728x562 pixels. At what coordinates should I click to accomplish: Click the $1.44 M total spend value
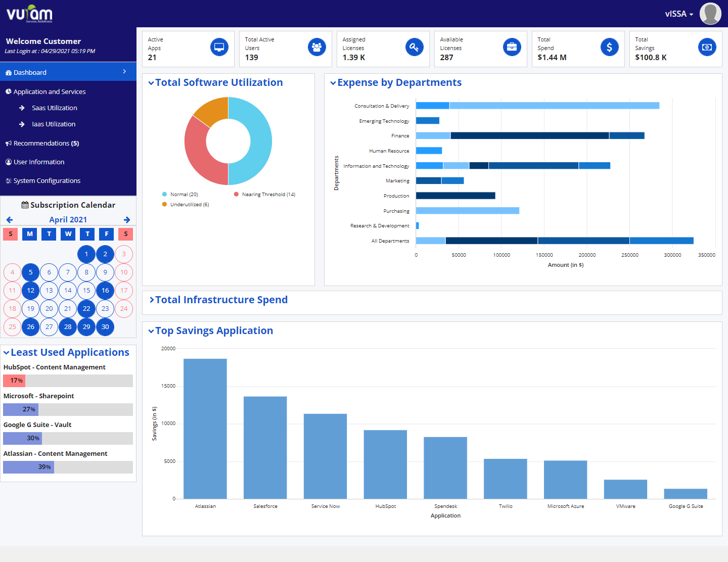point(552,58)
